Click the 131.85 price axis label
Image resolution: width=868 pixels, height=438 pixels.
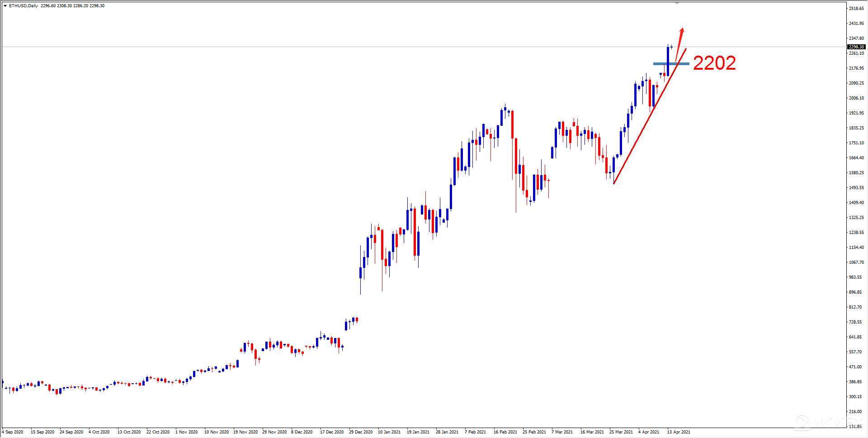[x=855, y=426]
